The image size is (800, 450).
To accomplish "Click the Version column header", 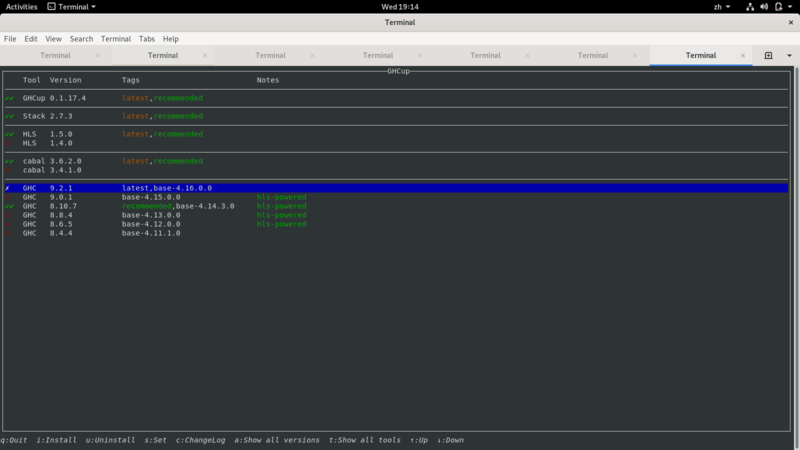I will click(65, 80).
